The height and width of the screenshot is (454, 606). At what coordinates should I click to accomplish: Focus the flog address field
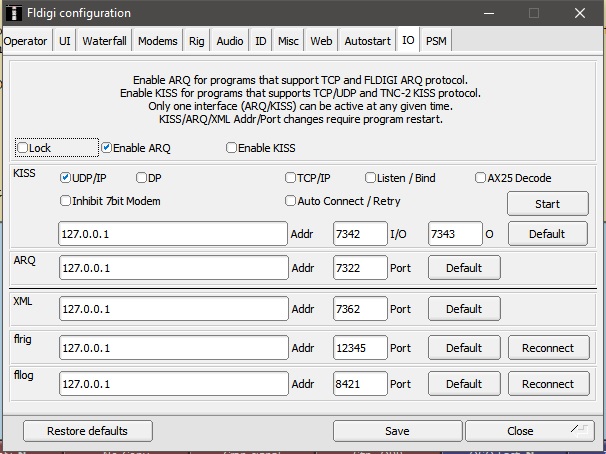pyautogui.click(x=174, y=384)
